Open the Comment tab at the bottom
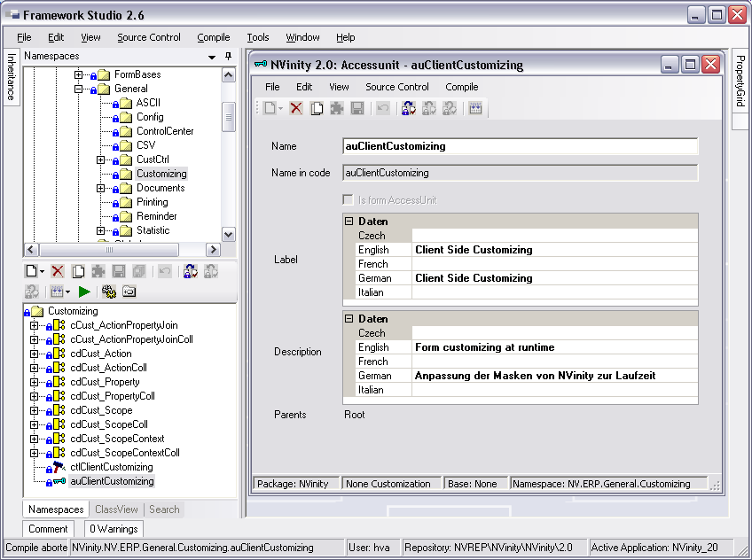The height and width of the screenshot is (560, 752). click(48, 529)
